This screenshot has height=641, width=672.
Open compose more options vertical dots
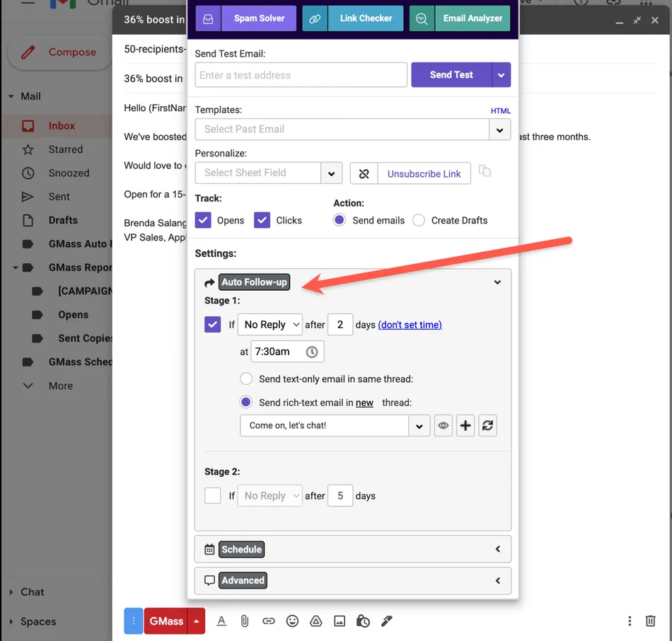coord(630,621)
